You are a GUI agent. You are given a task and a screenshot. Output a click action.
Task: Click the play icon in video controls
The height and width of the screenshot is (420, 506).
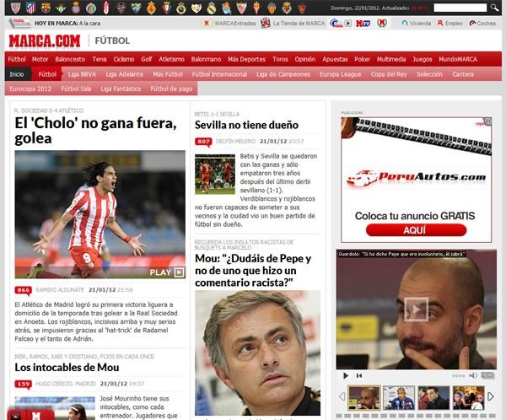[x=346, y=375]
